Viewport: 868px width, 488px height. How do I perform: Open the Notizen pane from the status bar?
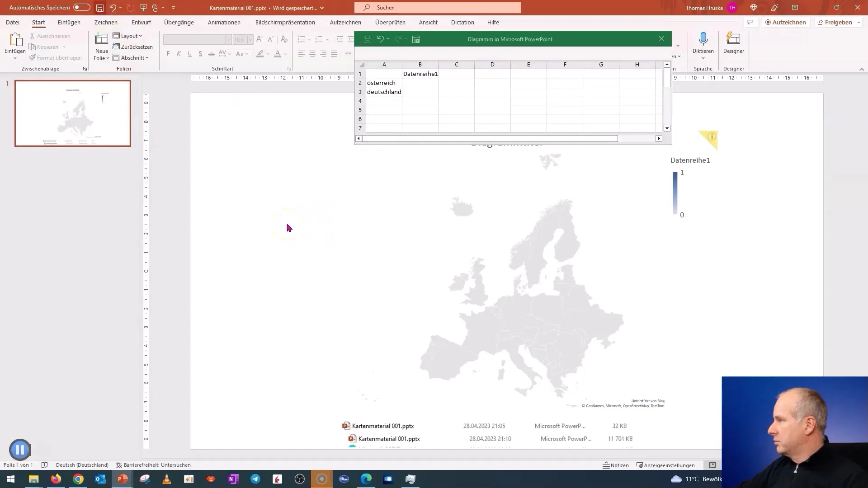pyautogui.click(x=616, y=465)
